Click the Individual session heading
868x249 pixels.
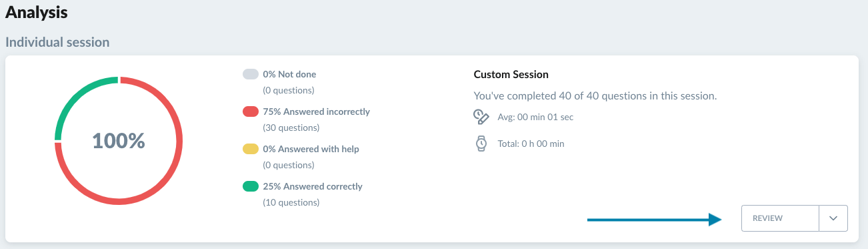click(x=57, y=42)
